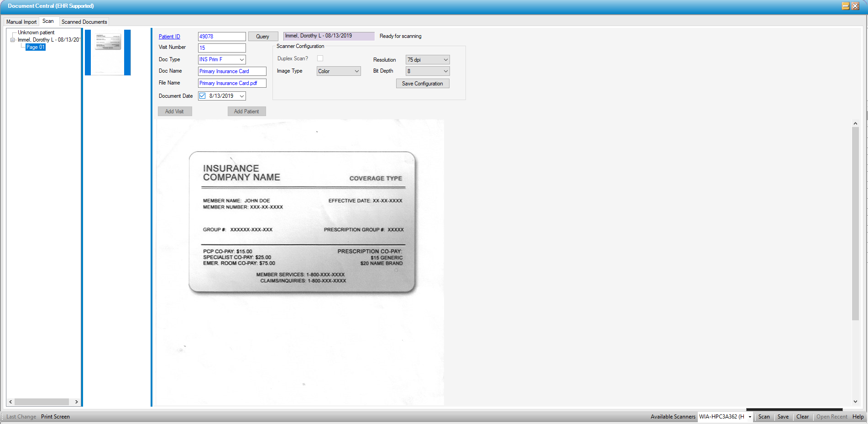Viewport: 868px width, 424px height.
Task: Collapse the Immel, Dorothy L tree node
Action: click(13, 40)
